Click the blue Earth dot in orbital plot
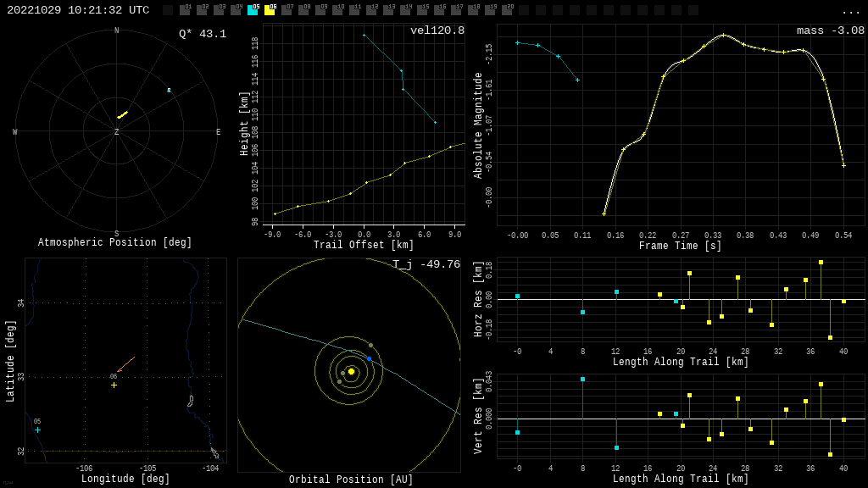Viewport: 868px width, 488px height. pos(370,359)
